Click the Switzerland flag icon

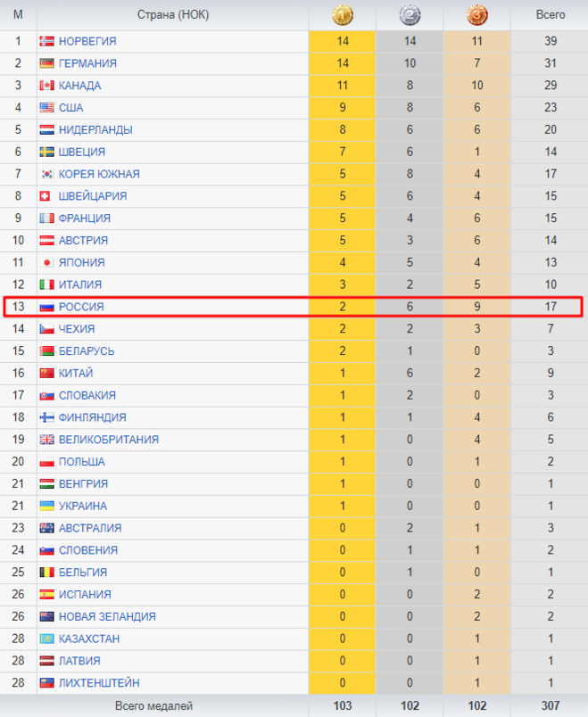47,196
